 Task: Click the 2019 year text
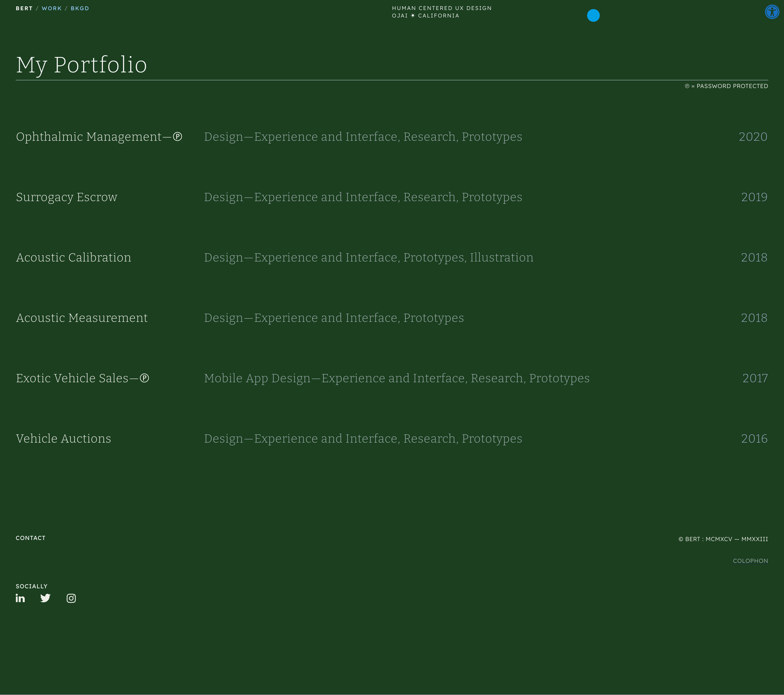coord(754,197)
